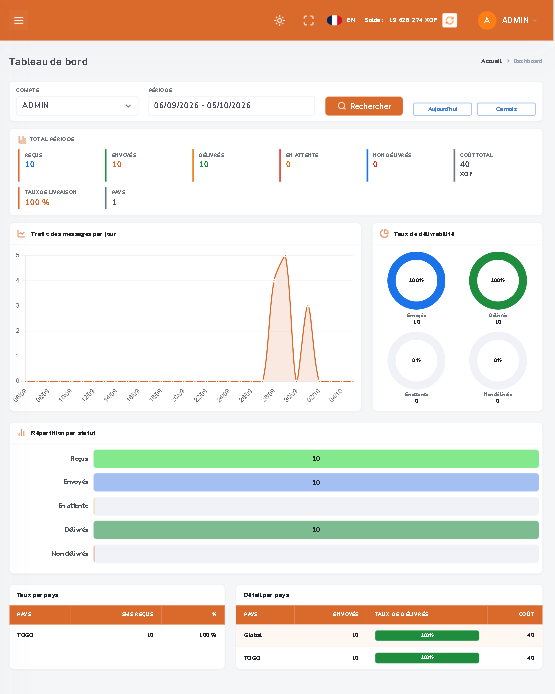Click the Non délivrés value 0
The height and width of the screenshot is (694, 555).
375,164
